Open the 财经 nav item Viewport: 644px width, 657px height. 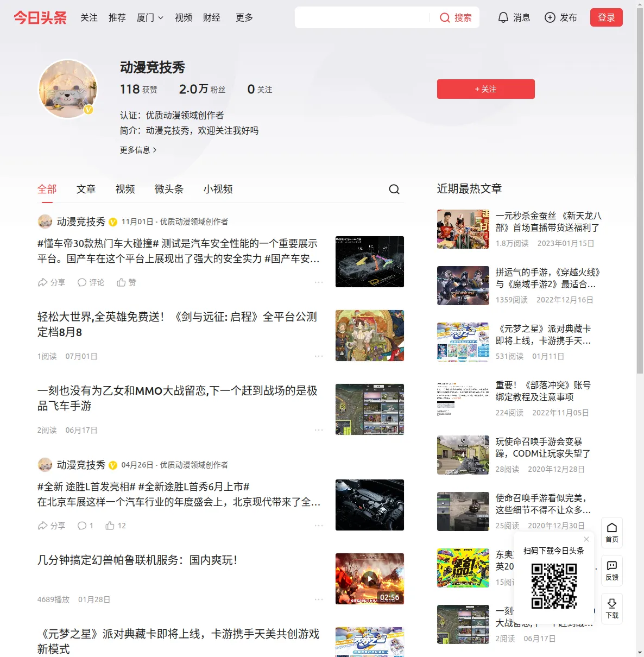pos(212,17)
